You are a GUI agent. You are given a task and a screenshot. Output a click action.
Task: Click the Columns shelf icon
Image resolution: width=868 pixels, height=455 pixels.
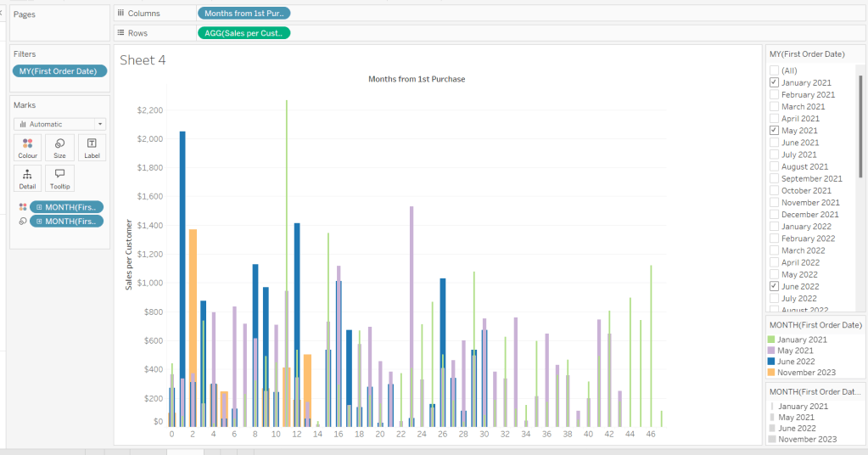(121, 14)
